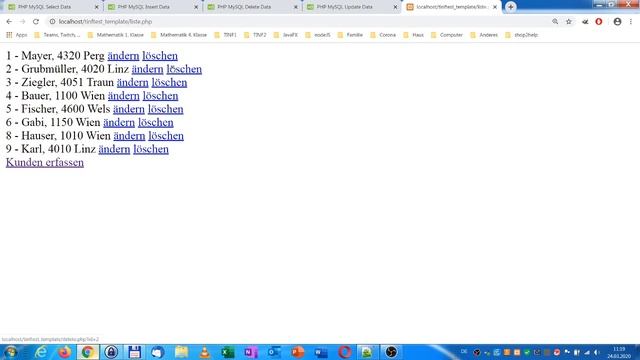Open Excel from the taskbar
The image size is (640, 360).
228,352
